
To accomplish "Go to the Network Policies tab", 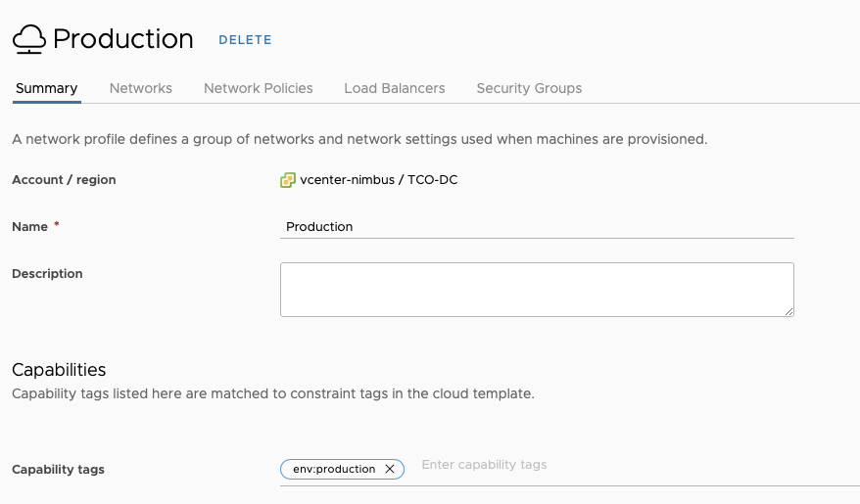I will tap(259, 88).
